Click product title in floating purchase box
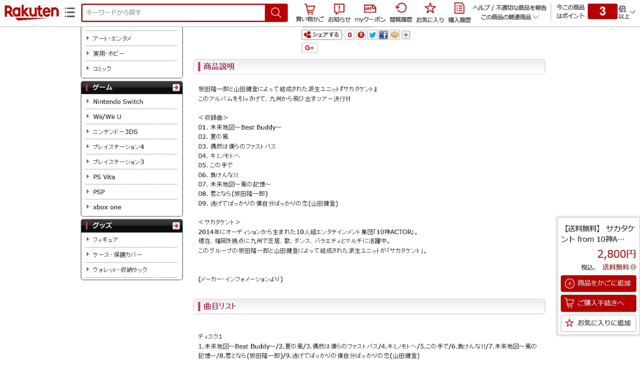 (x=598, y=234)
